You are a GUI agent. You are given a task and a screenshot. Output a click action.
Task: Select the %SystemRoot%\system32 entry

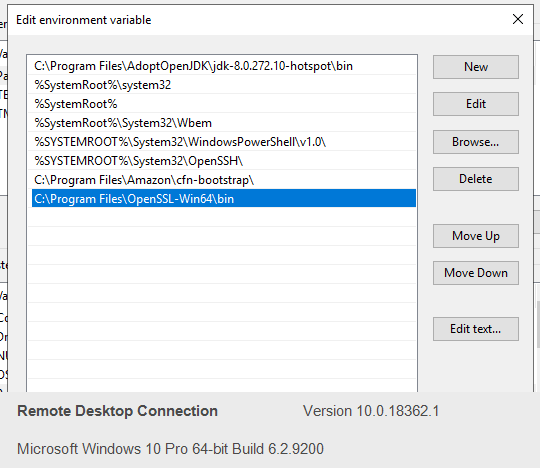click(224, 85)
